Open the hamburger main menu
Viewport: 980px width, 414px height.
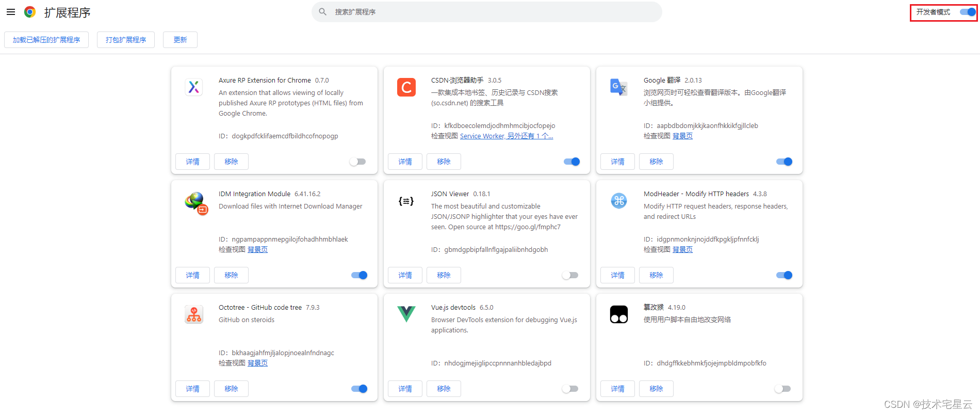11,12
